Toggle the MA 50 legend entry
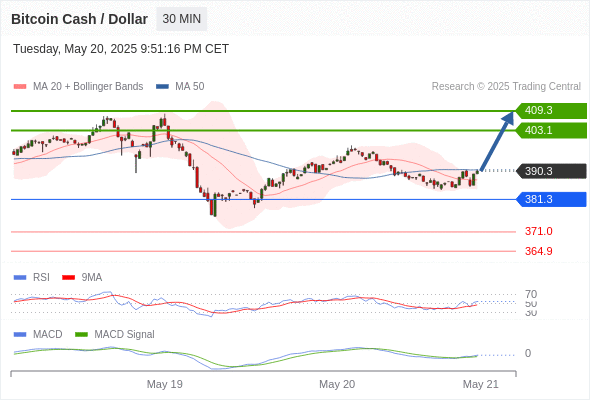Screen dimensions: 590x400 coord(180,87)
